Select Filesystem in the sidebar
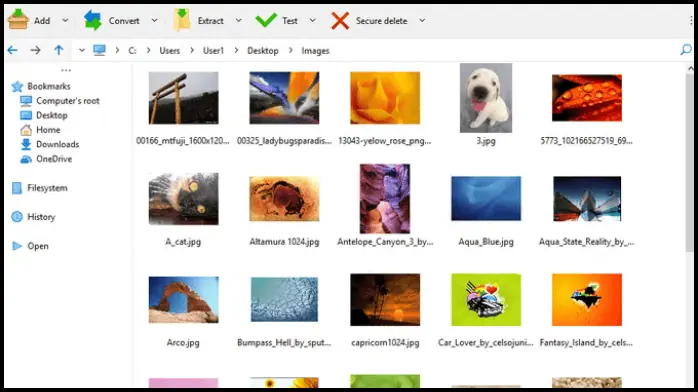The image size is (698, 392). pyautogui.click(x=47, y=188)
